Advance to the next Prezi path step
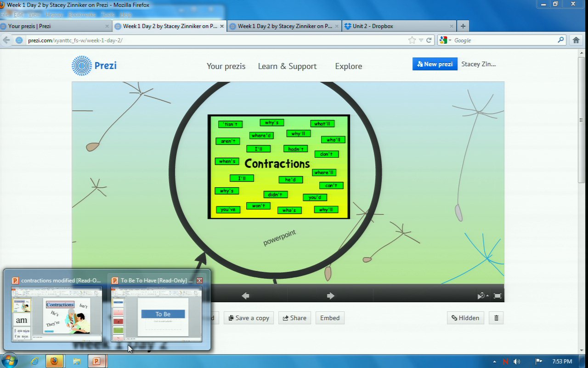588x368 pixels. pos(330,296)
